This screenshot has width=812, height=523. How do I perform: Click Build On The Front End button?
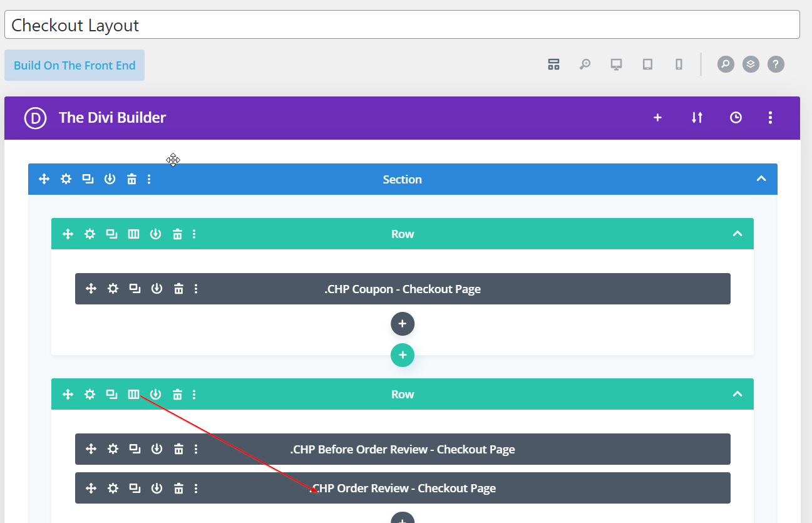pos(75,65)
